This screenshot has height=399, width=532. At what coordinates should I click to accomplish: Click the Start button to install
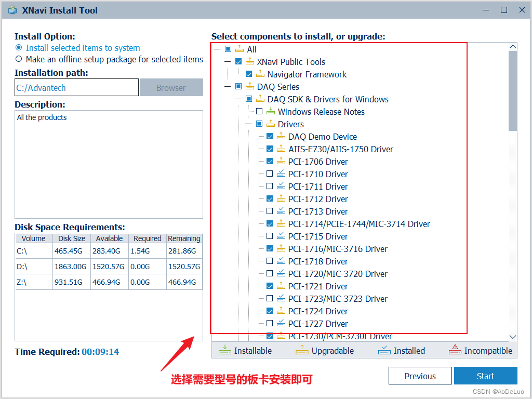[x=486, y=376]
